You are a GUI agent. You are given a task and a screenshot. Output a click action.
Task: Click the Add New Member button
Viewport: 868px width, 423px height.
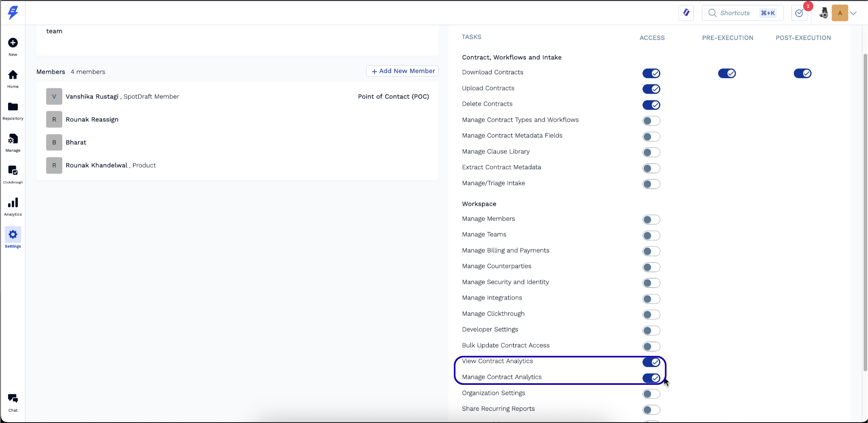pyautogui.click(x=402, y=71)
